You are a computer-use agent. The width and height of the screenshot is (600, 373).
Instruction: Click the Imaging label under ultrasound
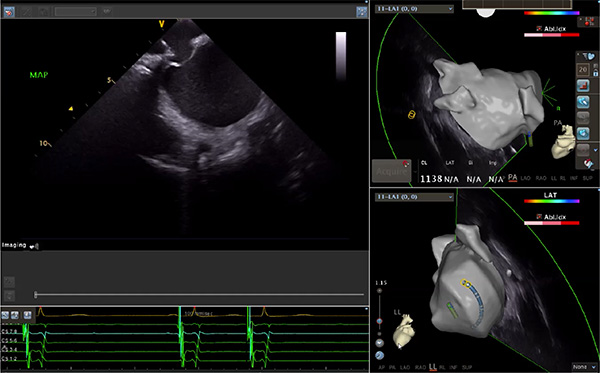click(x=14, y=245)
